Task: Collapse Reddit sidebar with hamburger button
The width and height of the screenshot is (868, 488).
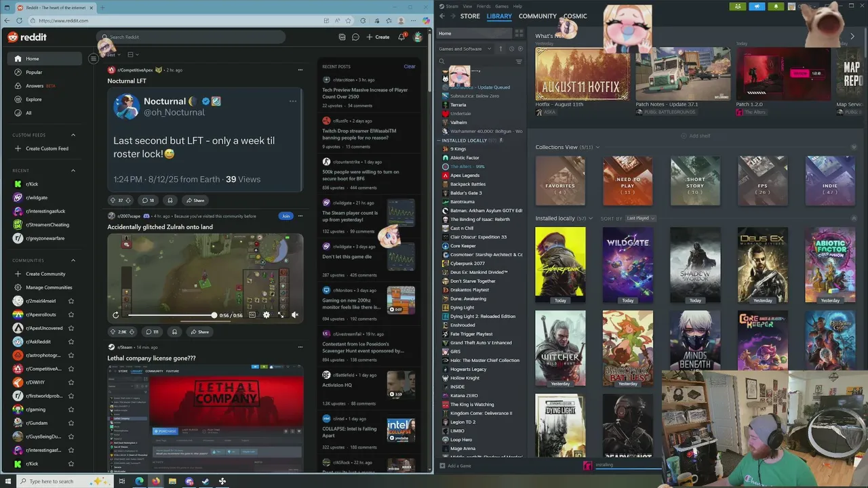Action: pos(94,59)
